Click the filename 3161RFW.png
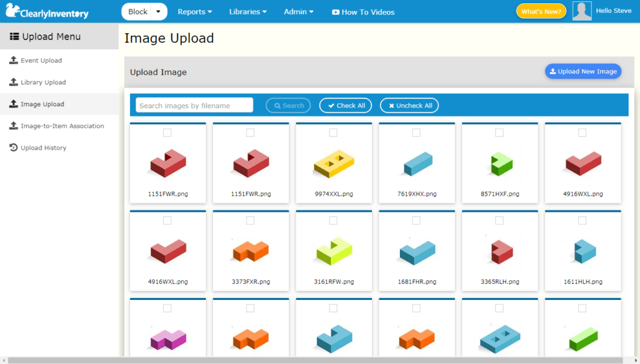 coord(334,281)
